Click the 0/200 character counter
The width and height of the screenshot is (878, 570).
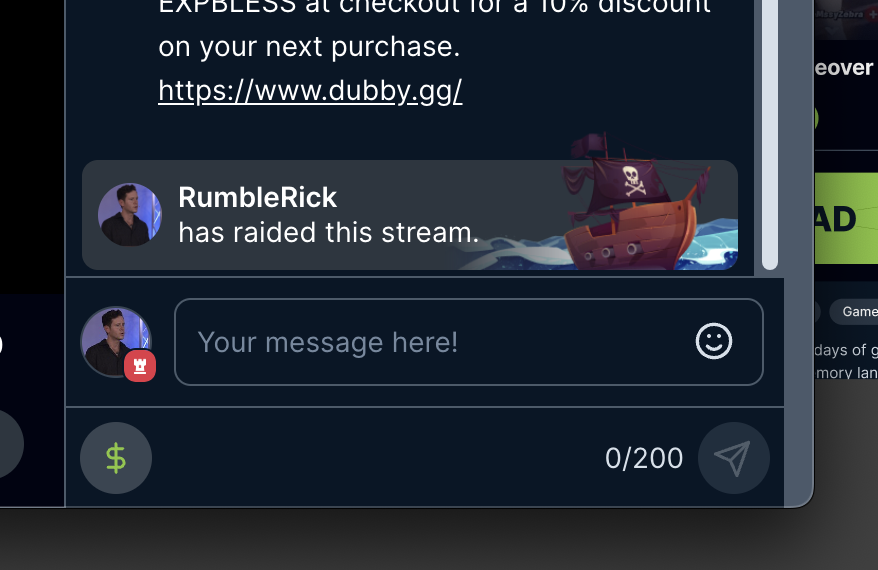point(644,459)
